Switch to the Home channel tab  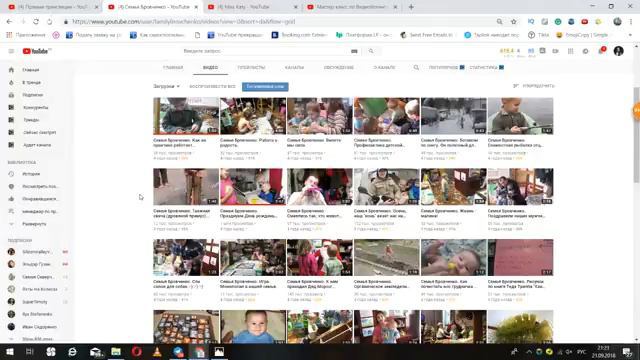click(173, 67)
